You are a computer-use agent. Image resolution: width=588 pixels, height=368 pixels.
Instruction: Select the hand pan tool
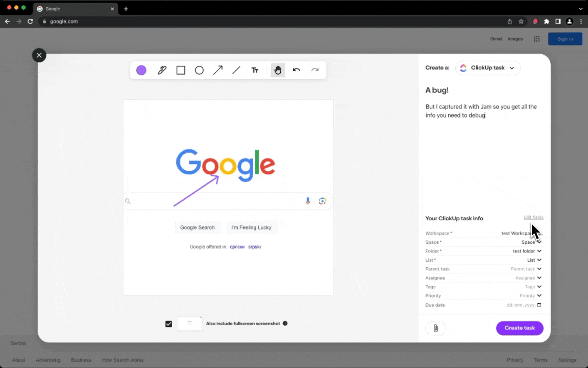278,70
